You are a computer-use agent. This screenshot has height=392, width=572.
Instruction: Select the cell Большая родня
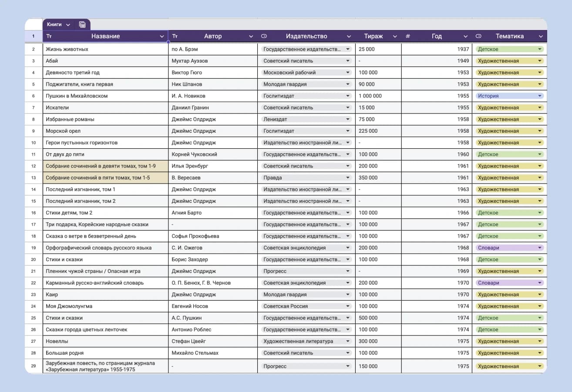pos(105,353)
